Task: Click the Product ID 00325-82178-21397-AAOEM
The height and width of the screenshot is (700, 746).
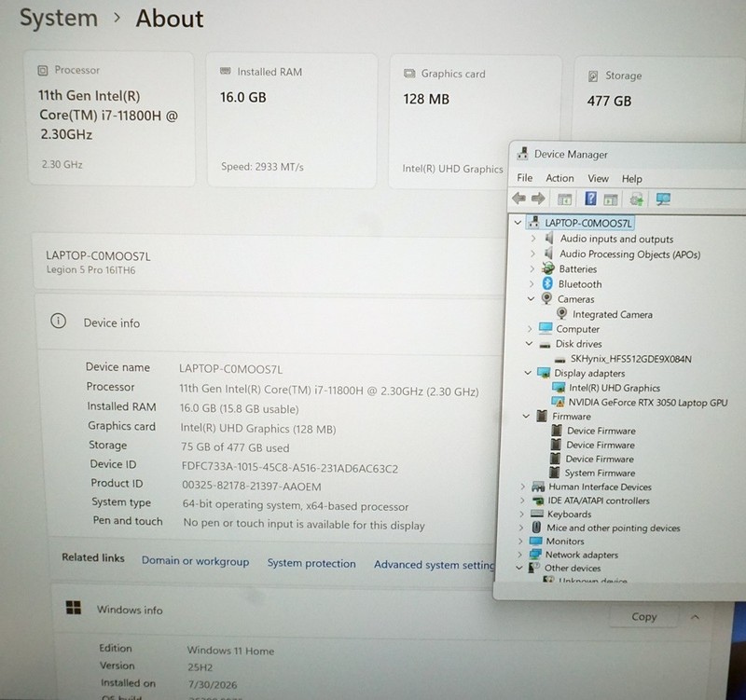Action: pyautogui.click(x=251, y=486)
